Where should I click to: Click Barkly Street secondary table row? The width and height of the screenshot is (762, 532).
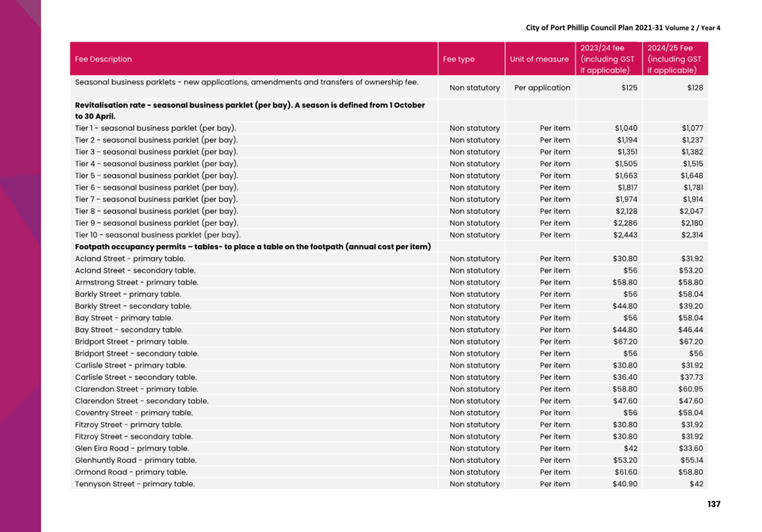click(389, 306)
